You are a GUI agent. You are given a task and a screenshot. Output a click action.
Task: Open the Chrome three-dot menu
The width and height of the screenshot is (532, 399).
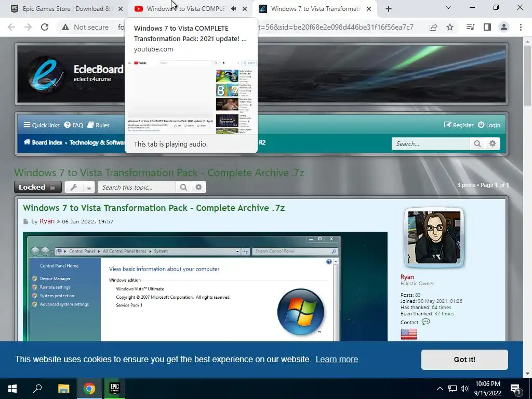(x=521, y=27)
